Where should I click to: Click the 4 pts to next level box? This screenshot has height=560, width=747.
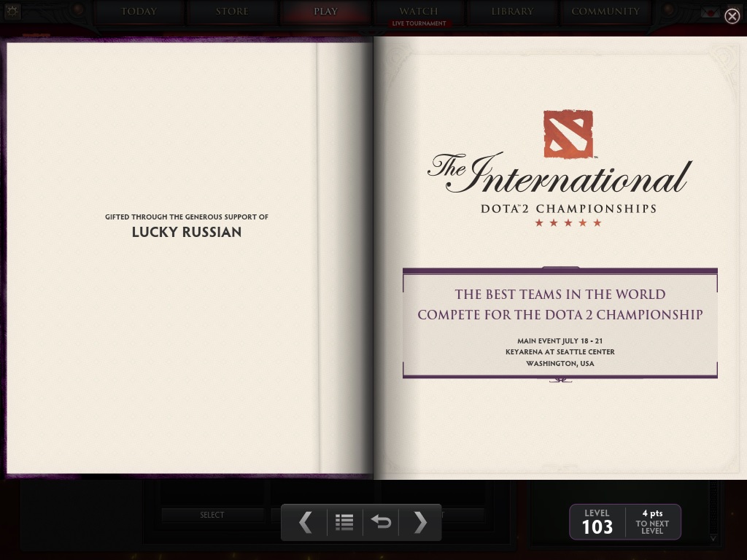652,522
